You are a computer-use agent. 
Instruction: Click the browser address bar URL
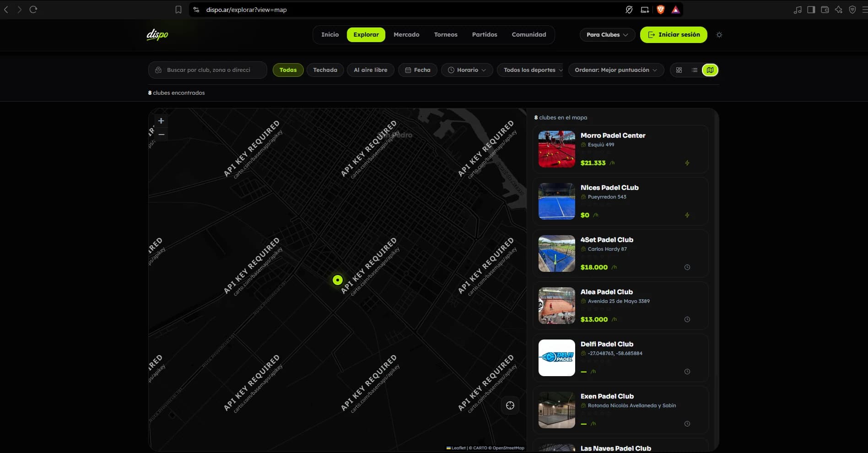coord(246,10)
